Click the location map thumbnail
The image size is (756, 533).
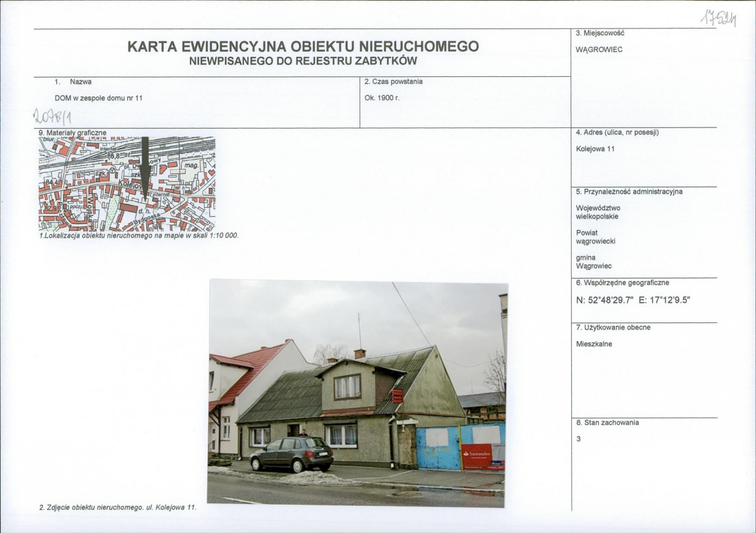[127, 184]
